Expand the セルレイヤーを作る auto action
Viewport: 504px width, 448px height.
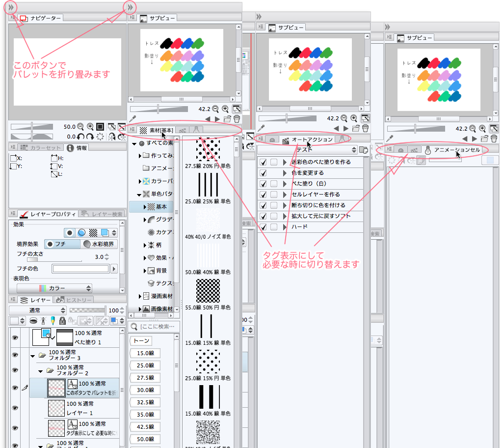tap(285, 195)
